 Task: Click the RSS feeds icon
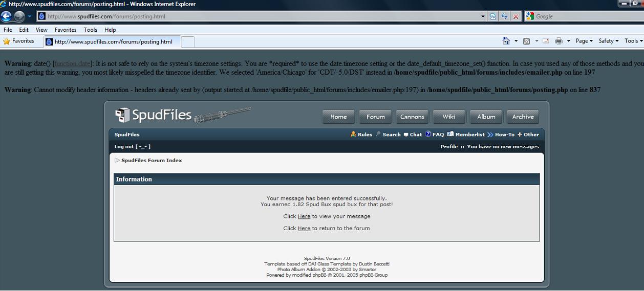pos(526,41)
